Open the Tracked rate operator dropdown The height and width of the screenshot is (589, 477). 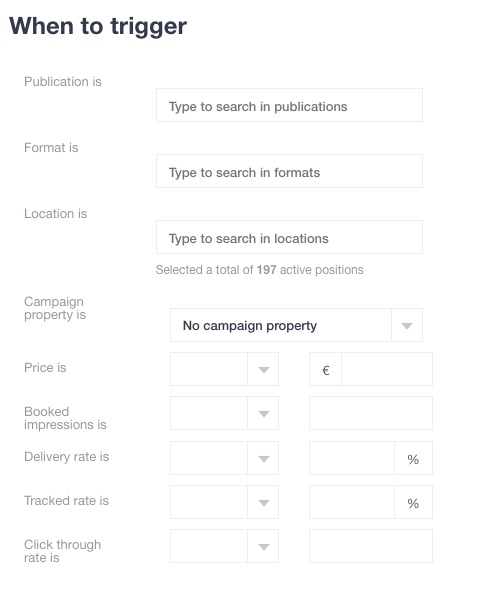click(224, 502)
